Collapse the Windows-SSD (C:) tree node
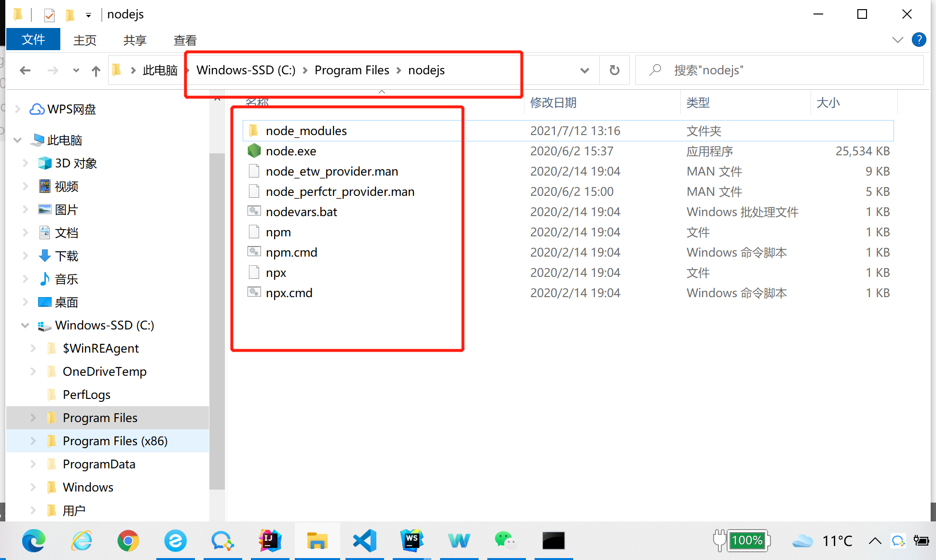The height and width of the screenshot is (560, 936). pos(25,326)
